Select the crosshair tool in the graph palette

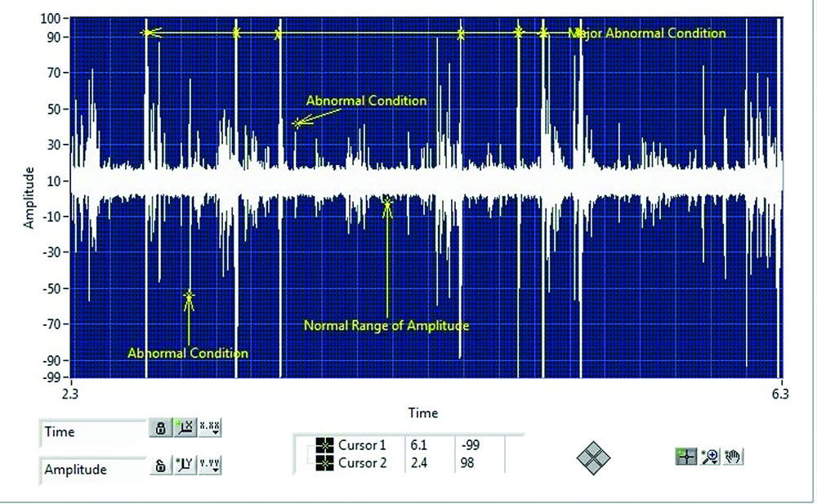[686, 457]
